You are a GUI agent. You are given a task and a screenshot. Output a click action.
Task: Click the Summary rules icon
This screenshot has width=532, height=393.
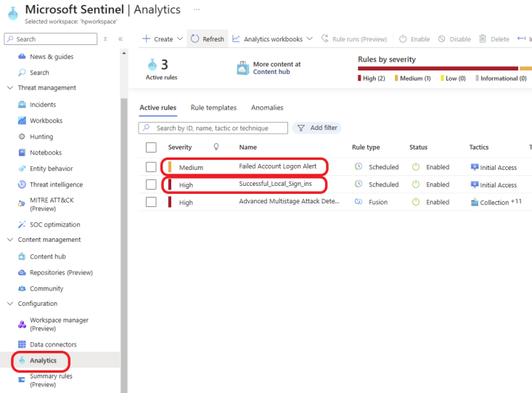coord(21,380)
